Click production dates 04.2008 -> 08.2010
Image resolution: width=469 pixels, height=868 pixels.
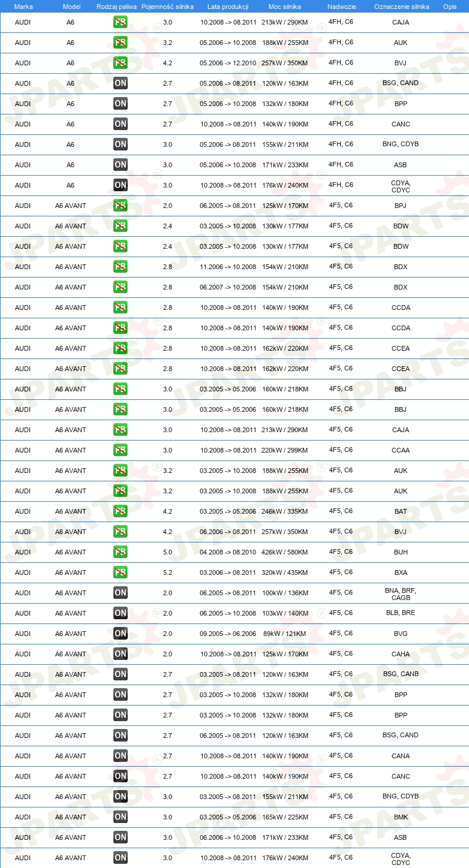228,553
